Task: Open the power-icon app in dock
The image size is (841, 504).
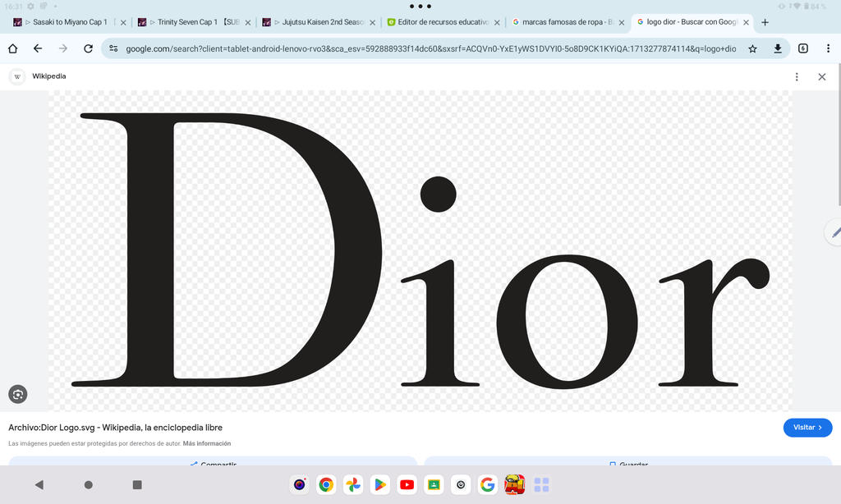Action: [x=460, y=484]
